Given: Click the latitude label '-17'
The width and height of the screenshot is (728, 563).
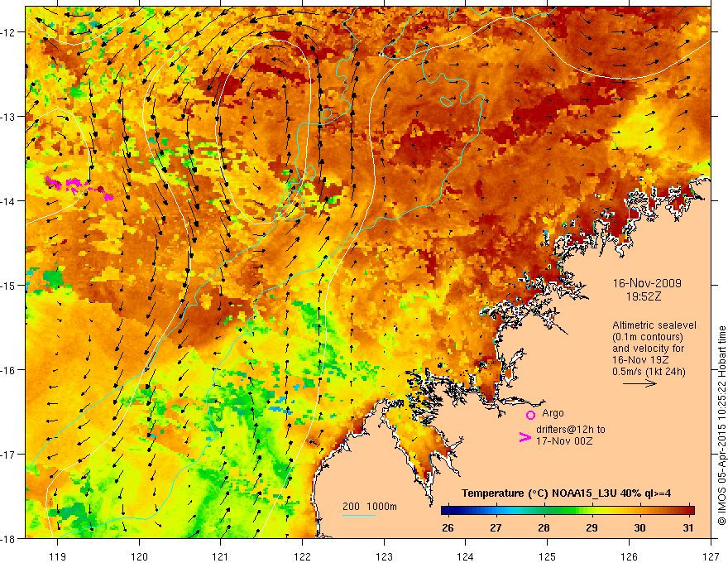Looking at the screenshot, I should 8,455.
